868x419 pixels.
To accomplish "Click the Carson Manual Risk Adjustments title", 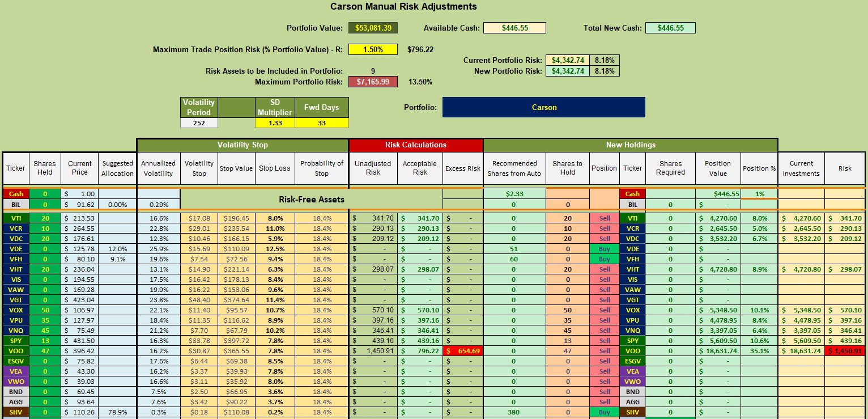I will (x=403, y=7).
